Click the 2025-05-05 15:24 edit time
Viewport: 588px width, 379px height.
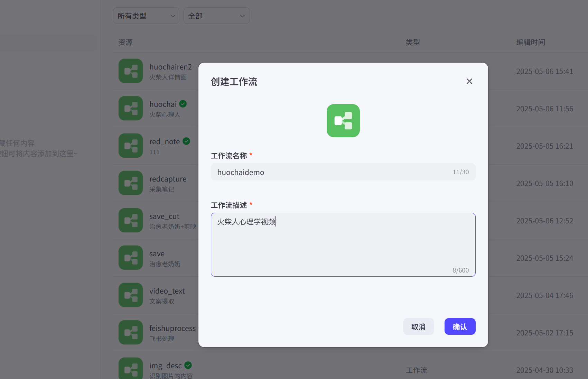pos(545,258)
